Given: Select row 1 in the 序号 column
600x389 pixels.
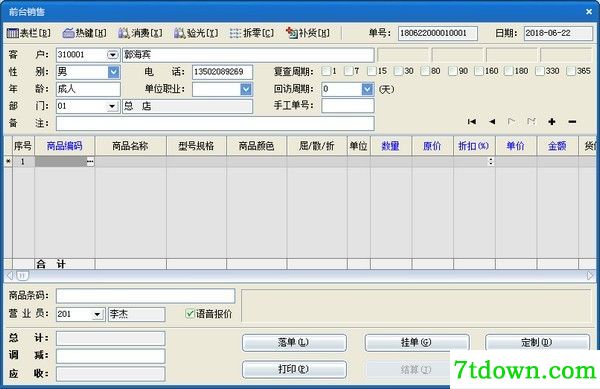Looking at the screenshot, I should click(23, 162).
